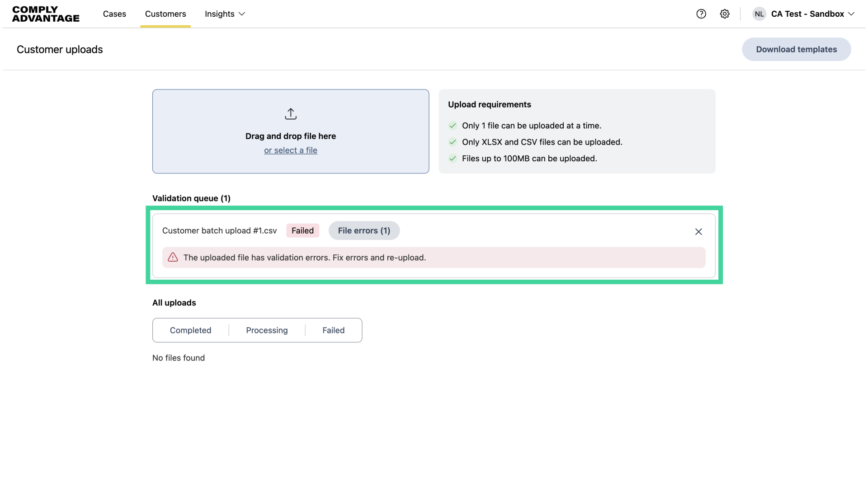Select the Customers tab
868x488 pixels.
pyautogui.click(x=165, y=14)
